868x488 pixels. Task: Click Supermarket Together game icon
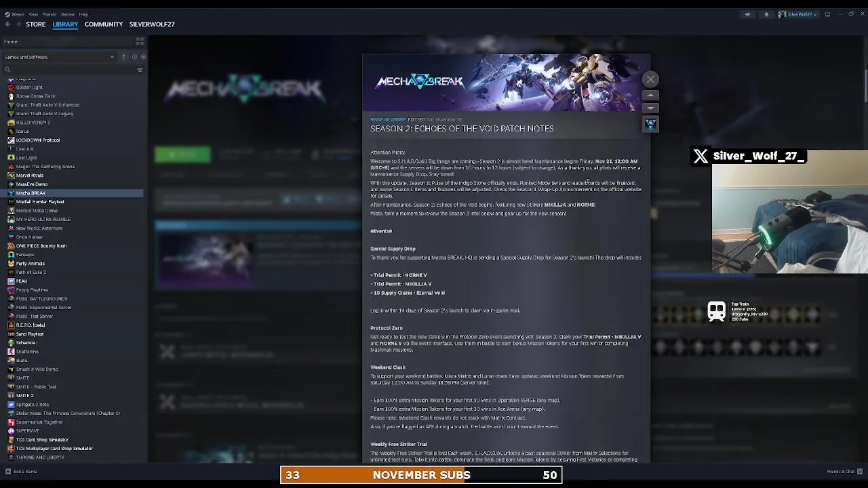click(11, 422)
